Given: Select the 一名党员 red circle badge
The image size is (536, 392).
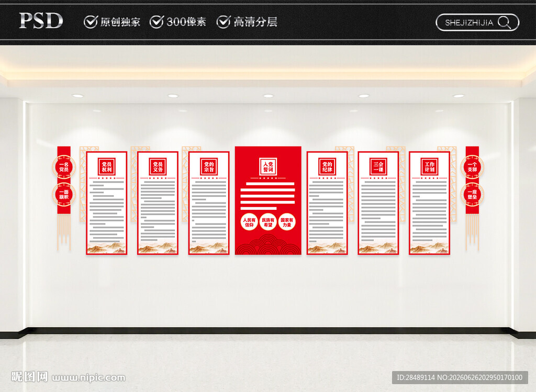Looking at the screenshot, I should click(x=64, y=167).
